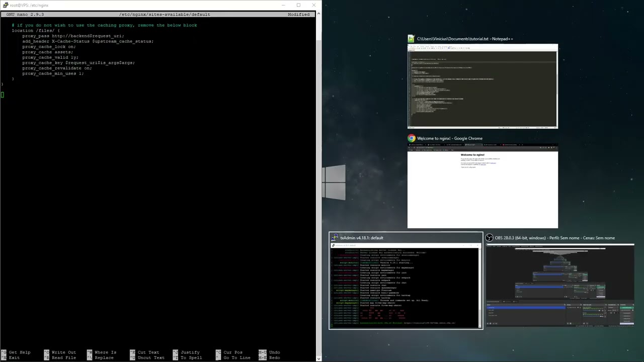Maximize the terminal window
The width and height of the screenshot is (644, 362).
[298, 5]
